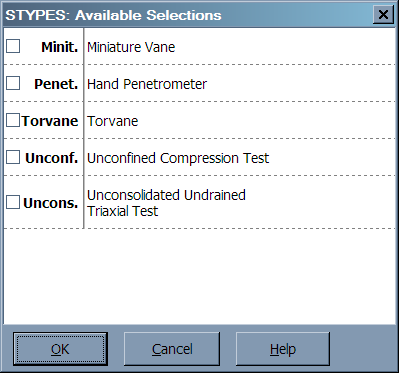The width and height of the screenshot is (399, 373).
Task: Click the Miniature Vane description
Action: click(x=131, y=47)
